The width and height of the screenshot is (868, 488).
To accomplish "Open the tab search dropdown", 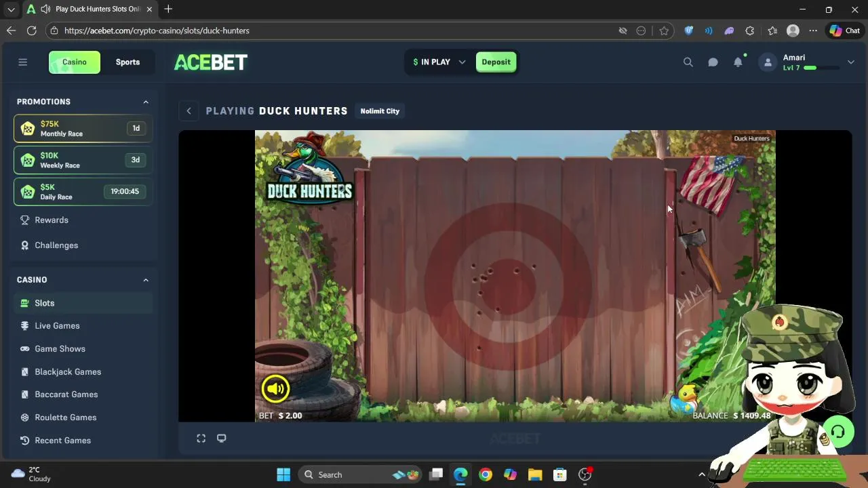I will pyautogui.click(x=11, y=9).
